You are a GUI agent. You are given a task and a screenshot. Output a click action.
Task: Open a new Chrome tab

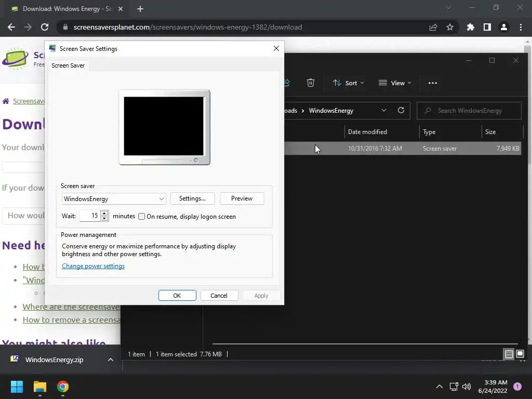pyautogui.click(x=140, y=9)
